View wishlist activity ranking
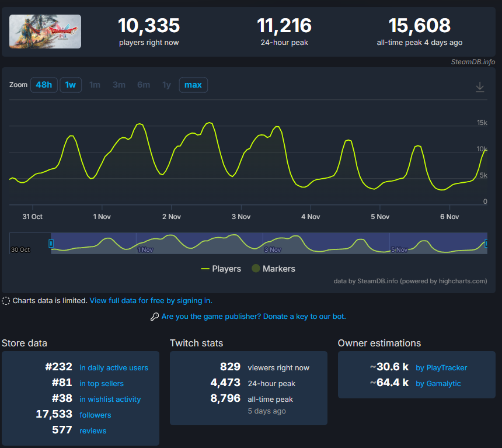Screen dimensions: 502x448 click(110, 400)
